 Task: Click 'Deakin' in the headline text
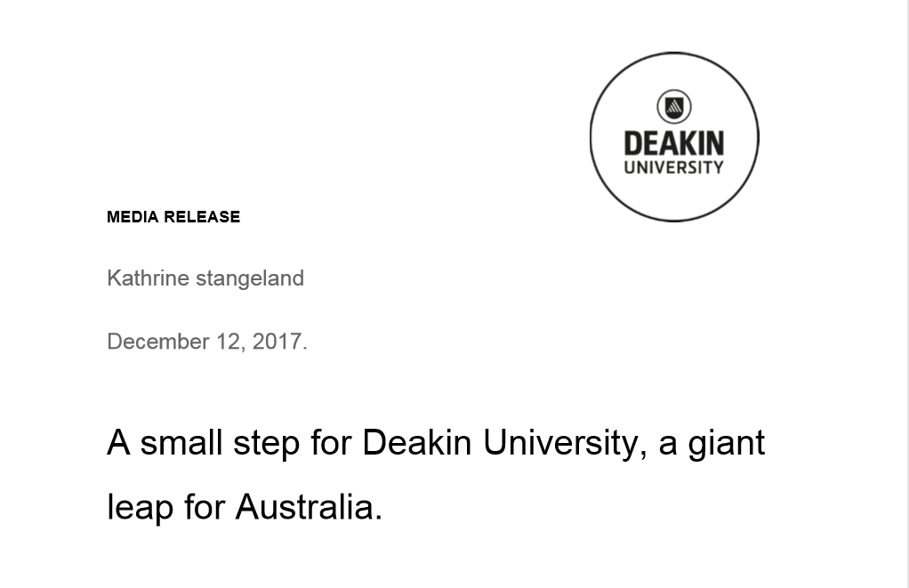coord(417,442)
